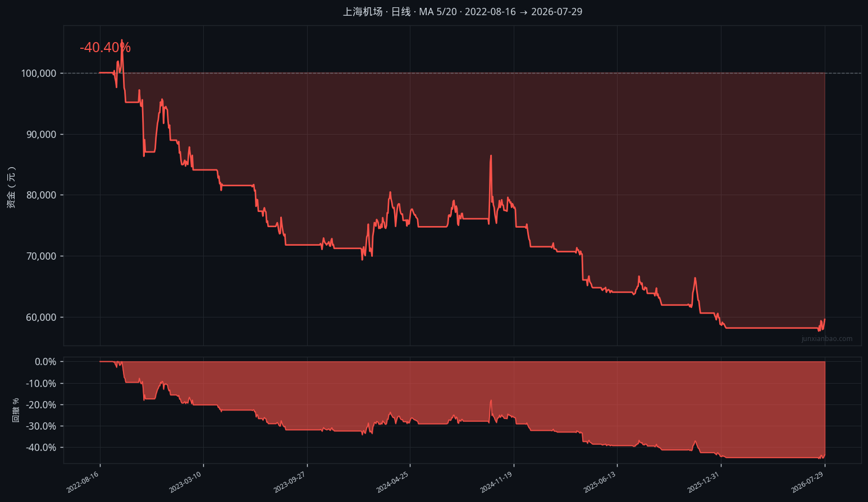Click the equity spike peak near 2024-11
Viewport: 868px width, 502px height.
491,156
